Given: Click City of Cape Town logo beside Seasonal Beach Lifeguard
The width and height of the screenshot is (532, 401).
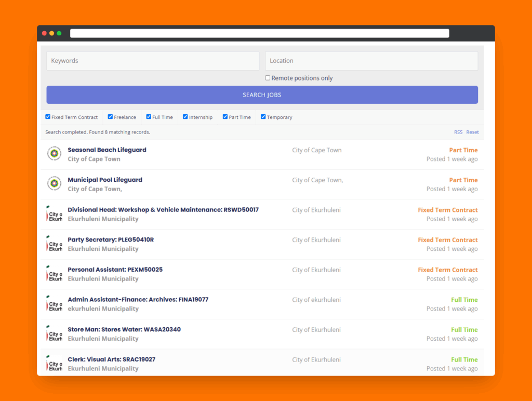Looking at the screenshot, I should (54, 154).
